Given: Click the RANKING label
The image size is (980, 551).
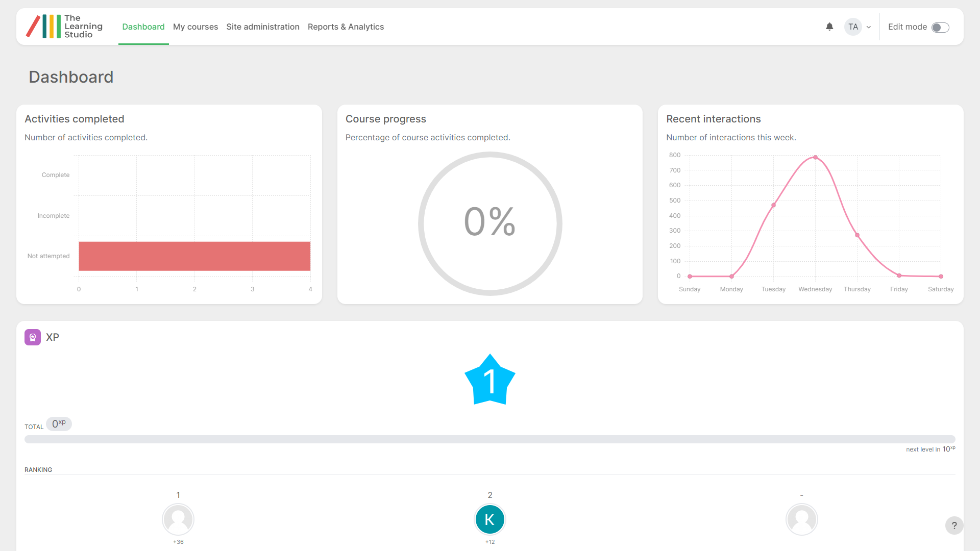Looking at the screenshot, I should 38,470.
